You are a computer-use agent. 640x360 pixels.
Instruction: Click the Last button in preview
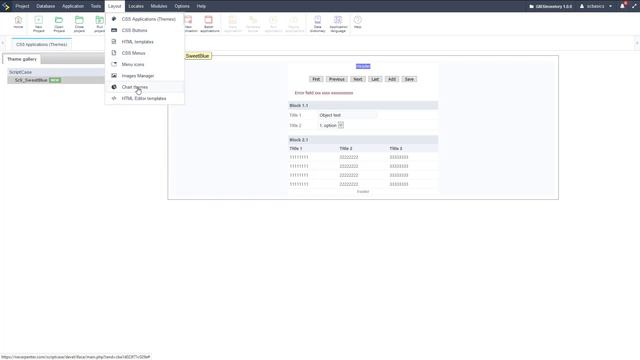tap(375, 79)
